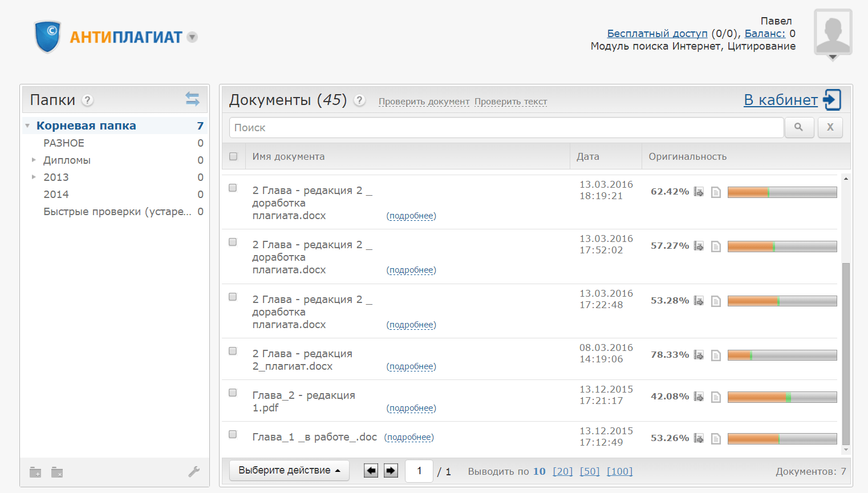The image size is (868, 493).
Task: Check the document dated 13.03.2016 18:19:21
Action: [233, 188]
